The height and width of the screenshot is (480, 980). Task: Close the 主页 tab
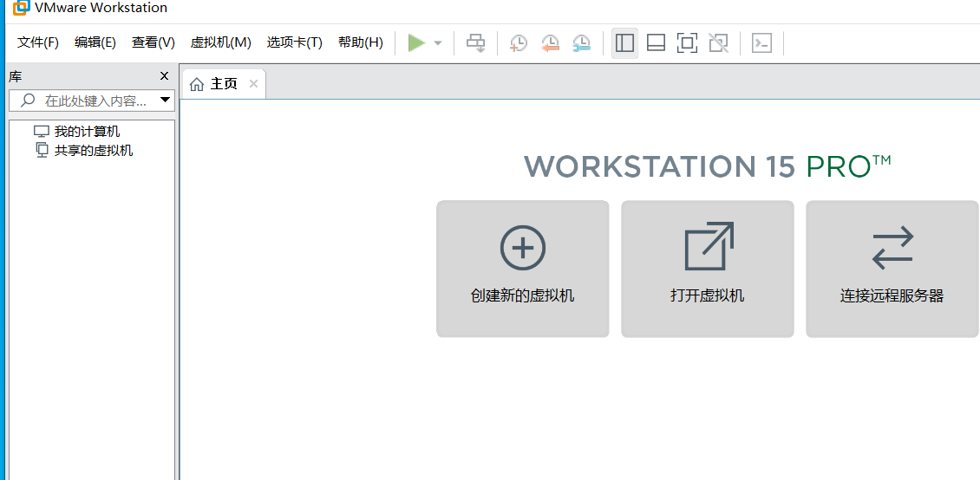click(x=253, y=84)
